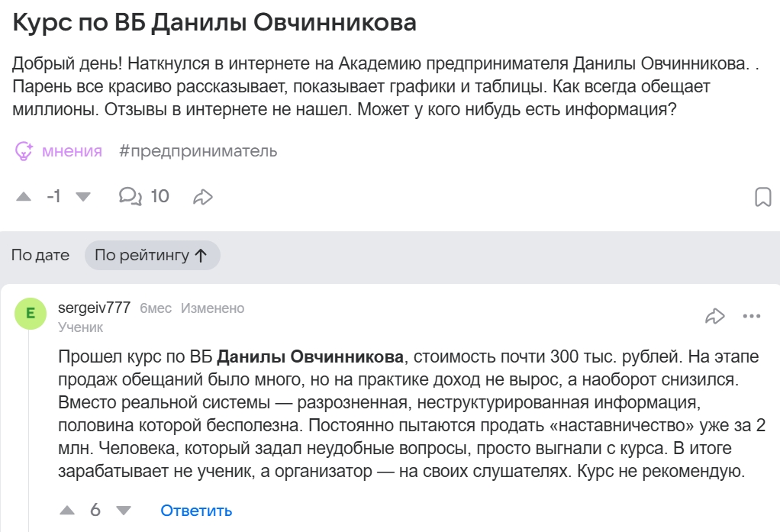This screenshot has width=780, height=532.
Task: Upvote the post about Овчинников's course
Action: tap(24, 197)
